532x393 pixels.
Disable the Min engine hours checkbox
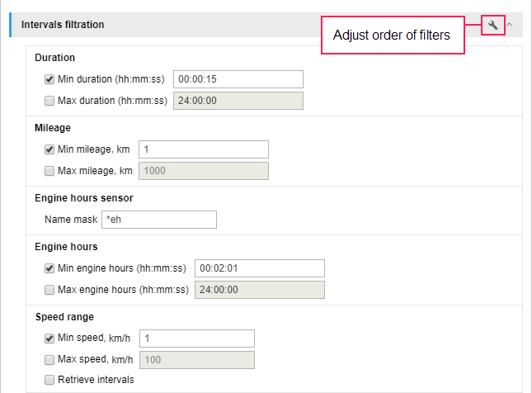coord(49,268)
